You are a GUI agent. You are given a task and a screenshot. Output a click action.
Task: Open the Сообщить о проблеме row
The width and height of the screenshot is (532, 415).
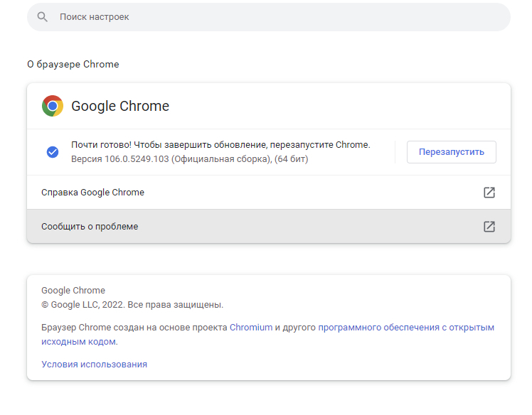90,227
